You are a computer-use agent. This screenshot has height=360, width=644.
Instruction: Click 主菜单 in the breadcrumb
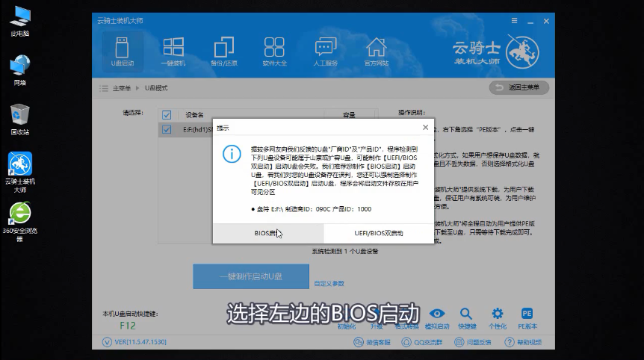pos(122,88)
